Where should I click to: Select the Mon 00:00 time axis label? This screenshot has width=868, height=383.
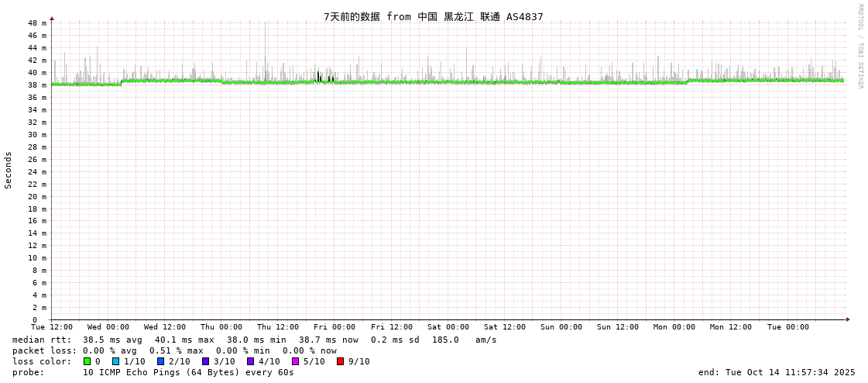coord(674,327)
